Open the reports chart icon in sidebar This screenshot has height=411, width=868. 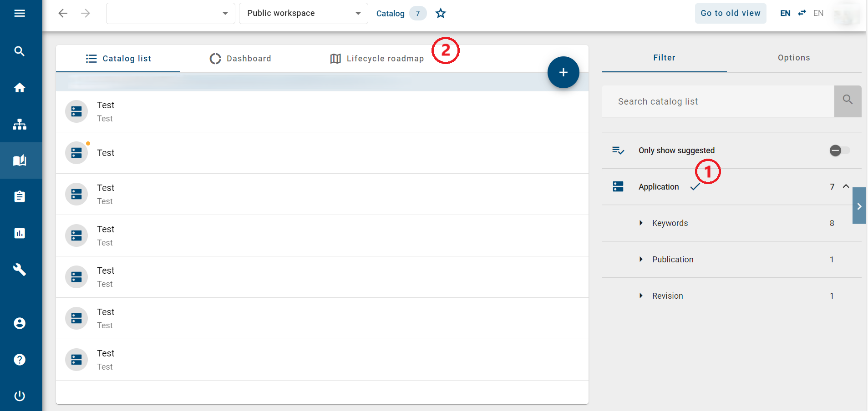click(x=20, y=233)
